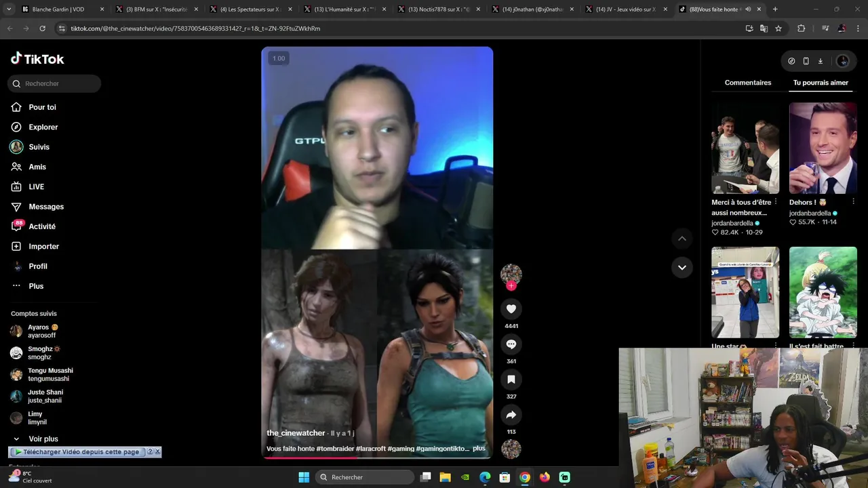The height and width of the screenshot is (488, 868).
Task: Click the browser address bar URL
Action: [x=195, y=28]
